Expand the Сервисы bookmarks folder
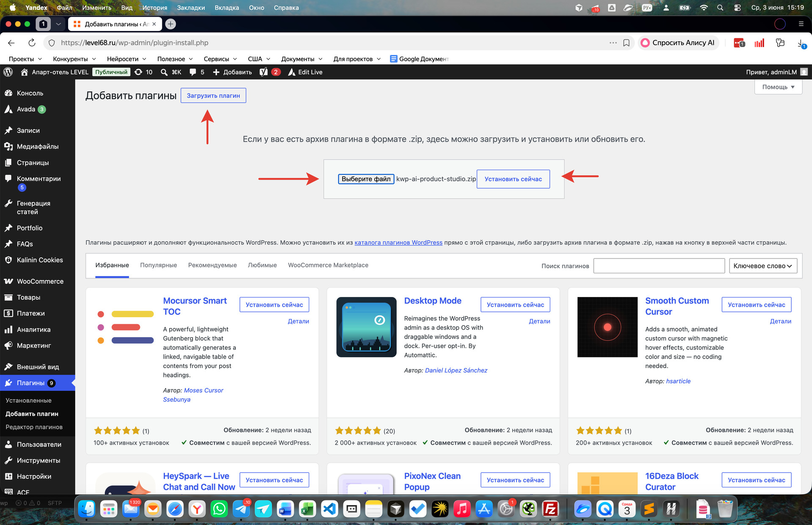The image size is (812, 525). click(220, 59)
